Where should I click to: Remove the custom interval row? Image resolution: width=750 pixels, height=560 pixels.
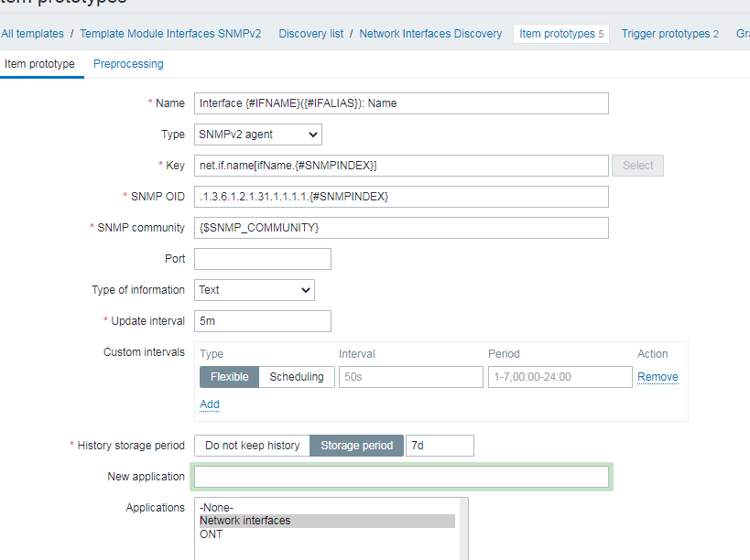(x=658, y=377)
